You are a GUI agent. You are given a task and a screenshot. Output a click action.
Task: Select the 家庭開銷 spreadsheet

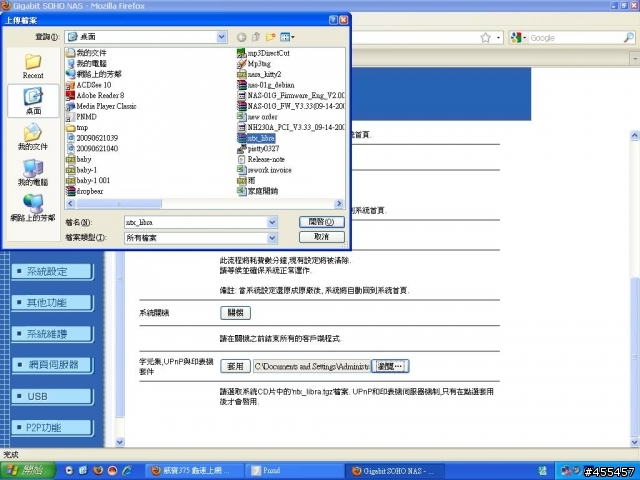click(x=258, y=191)
